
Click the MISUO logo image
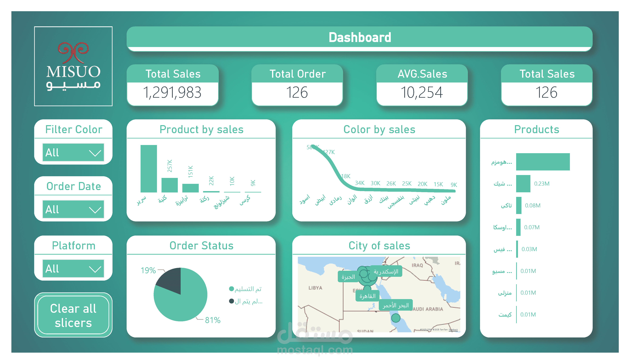coord(73,66)
